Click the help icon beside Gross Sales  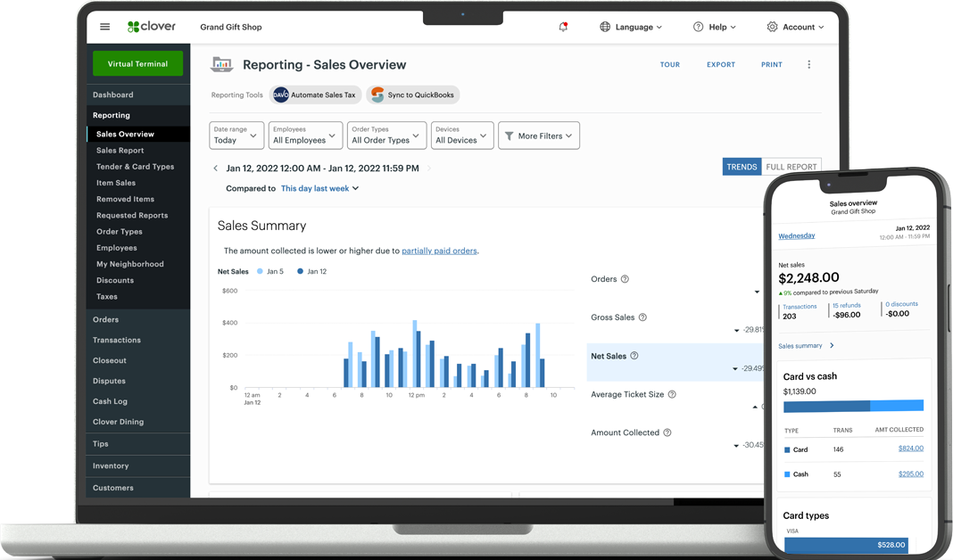pos(642,317)
